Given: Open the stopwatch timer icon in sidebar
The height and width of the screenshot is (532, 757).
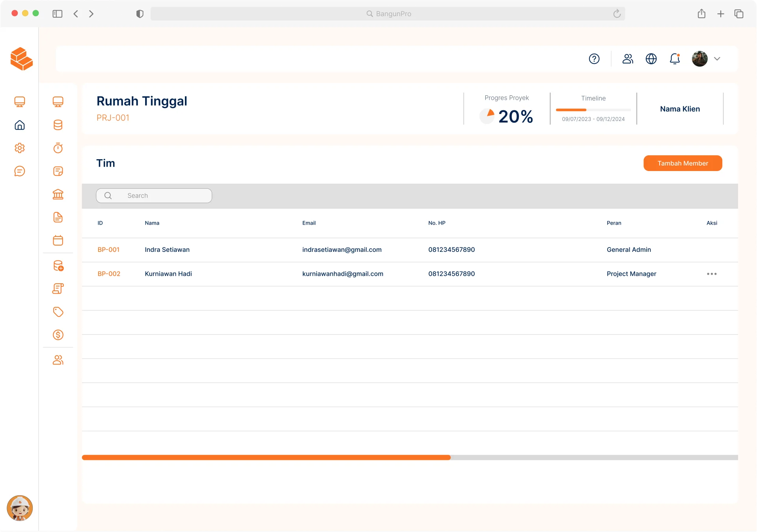Looking at the screenshot, I should 58,148.
